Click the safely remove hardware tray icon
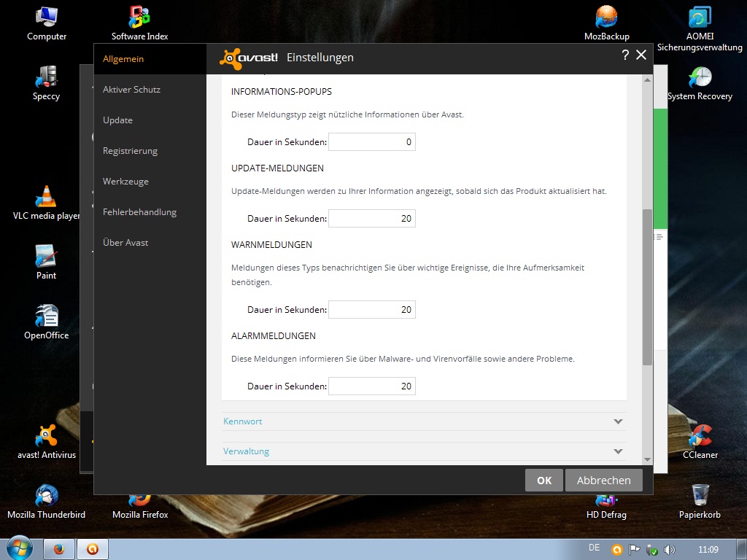The width and height of the screenshot is (747, 560). click(x=651, y=550)
